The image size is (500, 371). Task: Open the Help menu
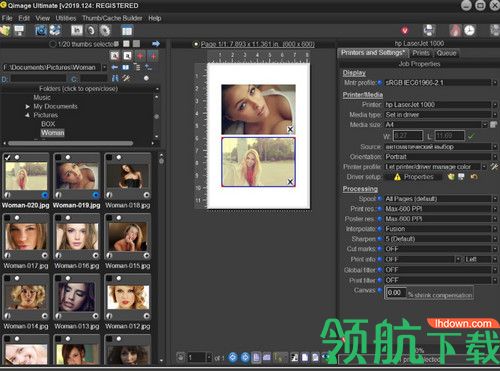pos(155,18)
